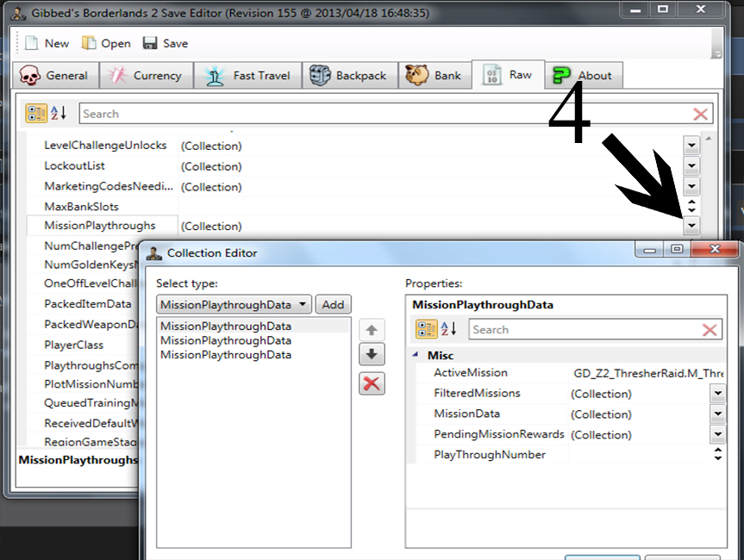Image resolution: width=744 pixels, height=560 pixels.
Task: Delete selected item with red X
Action: [372, 383]
